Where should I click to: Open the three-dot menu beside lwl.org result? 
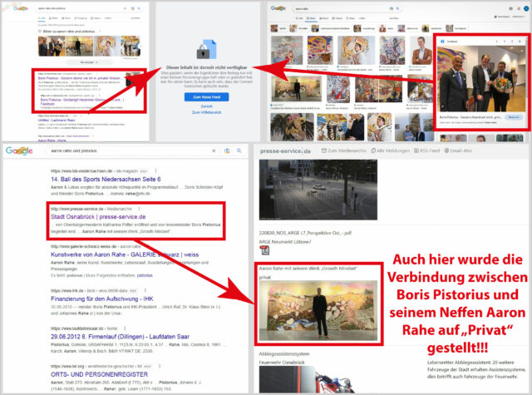pos(160,366)
